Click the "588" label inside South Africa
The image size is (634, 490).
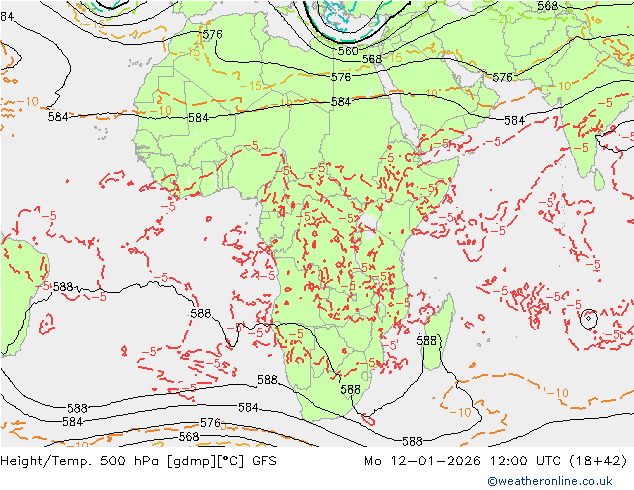[x=350, y=389]
